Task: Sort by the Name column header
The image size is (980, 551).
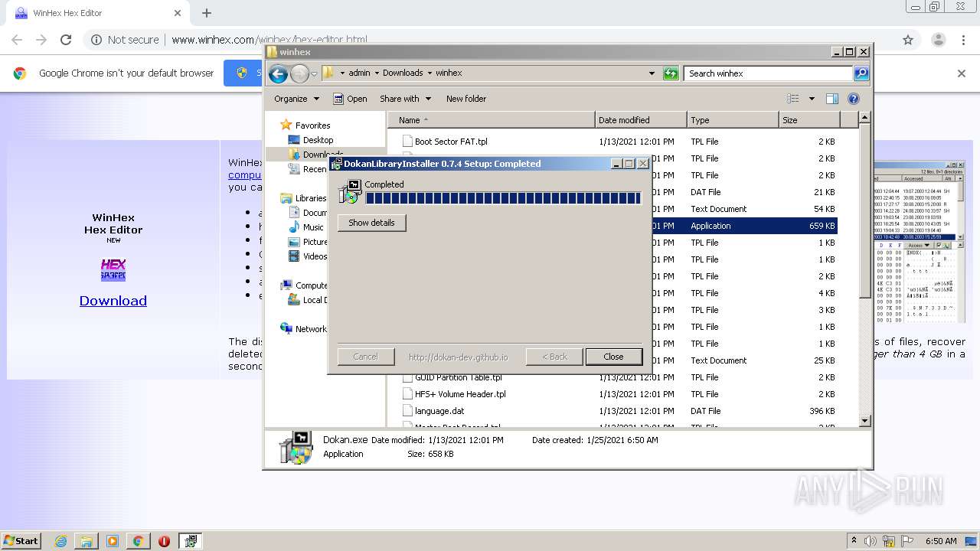Action: (x=492, y=120)
